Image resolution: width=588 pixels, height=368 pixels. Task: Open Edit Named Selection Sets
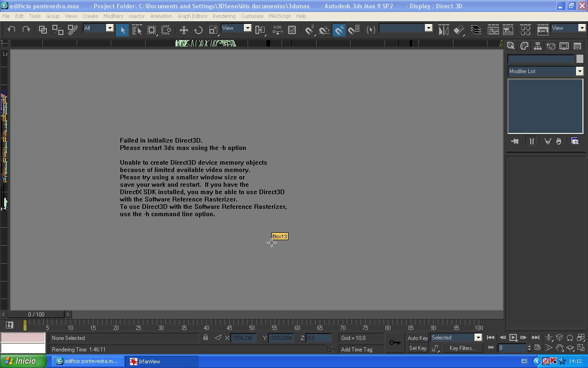coord(371,30)
